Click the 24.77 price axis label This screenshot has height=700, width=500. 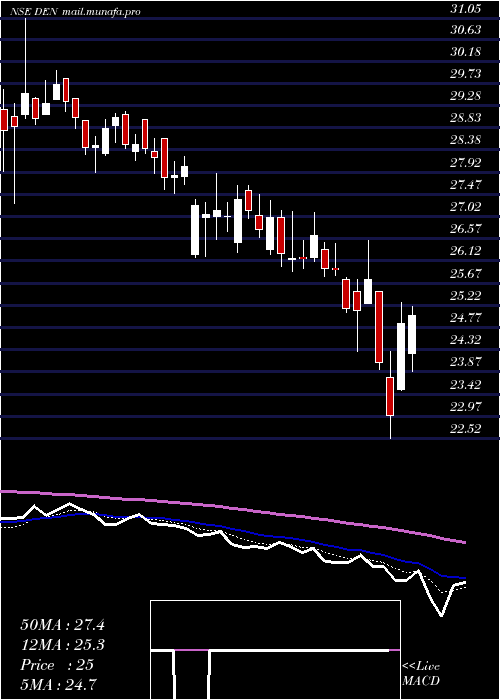(x=465, y=318)
